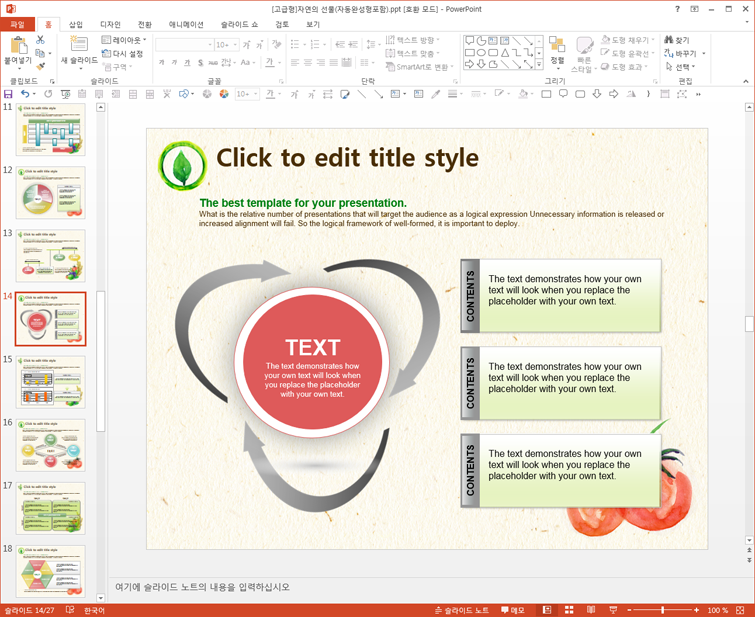Open the File (파일) tab

click(x=17, y=24)
